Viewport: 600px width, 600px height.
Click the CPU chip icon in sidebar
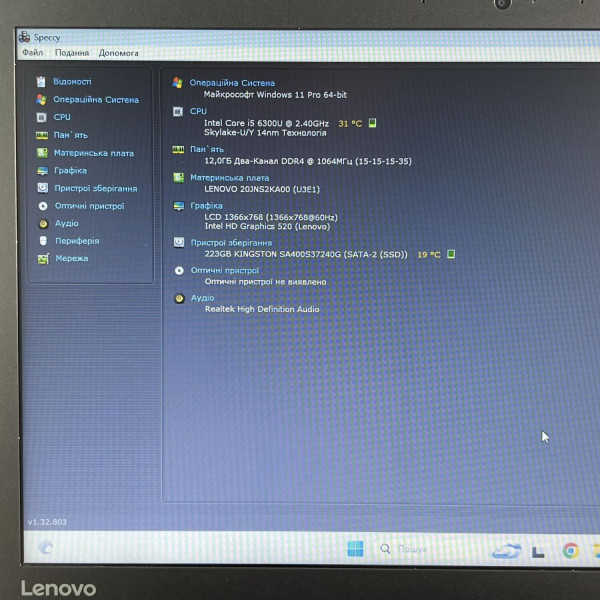click(x=41, y=117)
